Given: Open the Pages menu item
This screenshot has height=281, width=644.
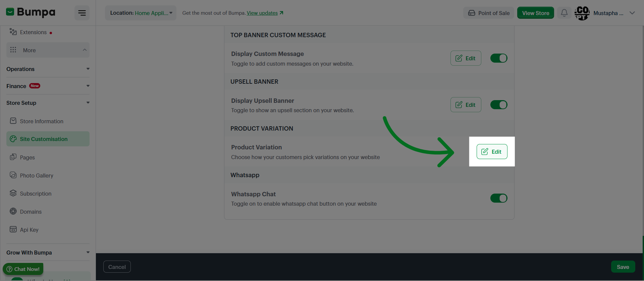Looking at the screenshot, I should [48, 157].
